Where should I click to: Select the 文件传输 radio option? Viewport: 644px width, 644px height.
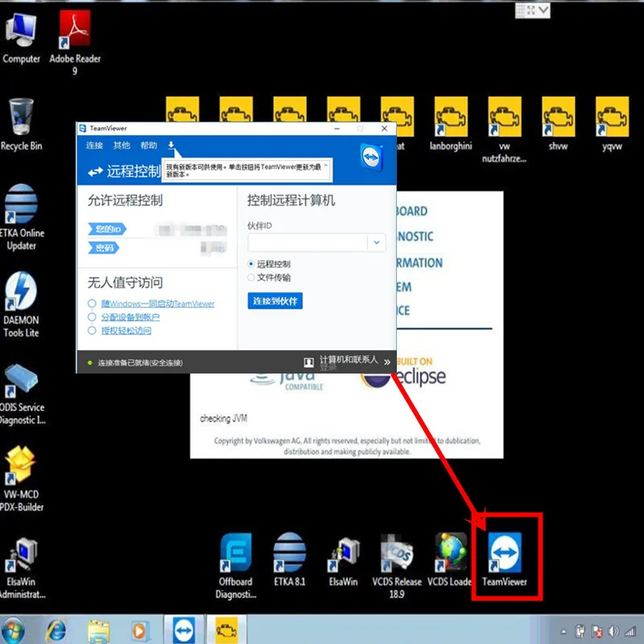(x=251, y=278)
